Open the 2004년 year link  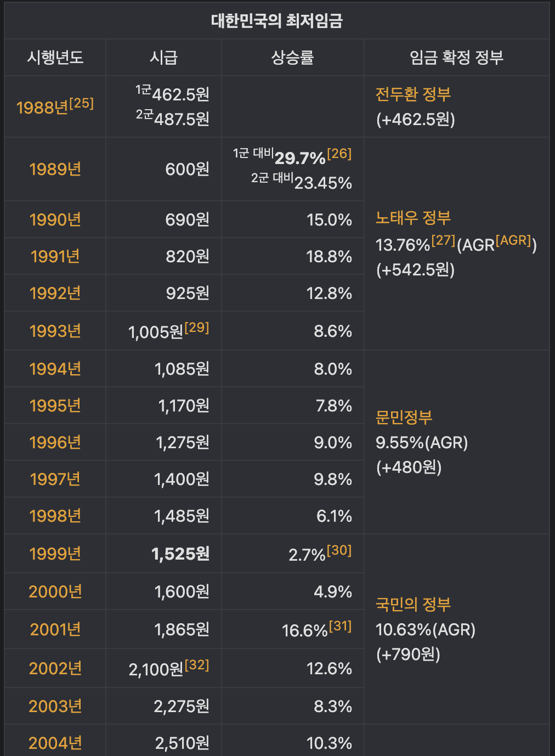55,743
